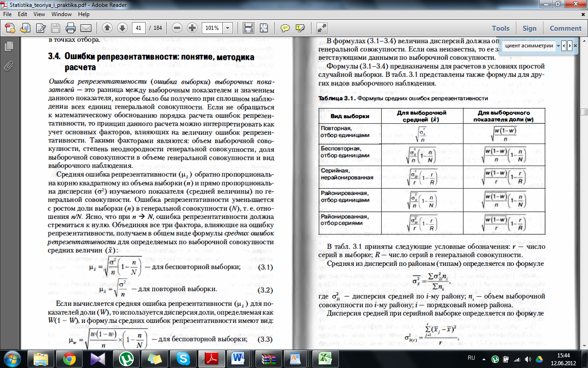Click the Convert file to PDF icon
The height and width of the screenshot is (368, 588).
[x=24, y=28]
